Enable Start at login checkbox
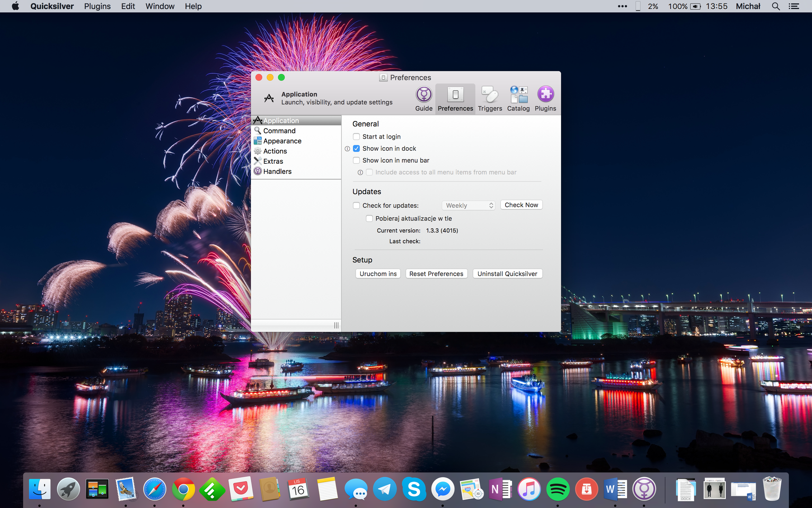The width and height of the screenshot is (812, 508). click(x=356, y=137)
